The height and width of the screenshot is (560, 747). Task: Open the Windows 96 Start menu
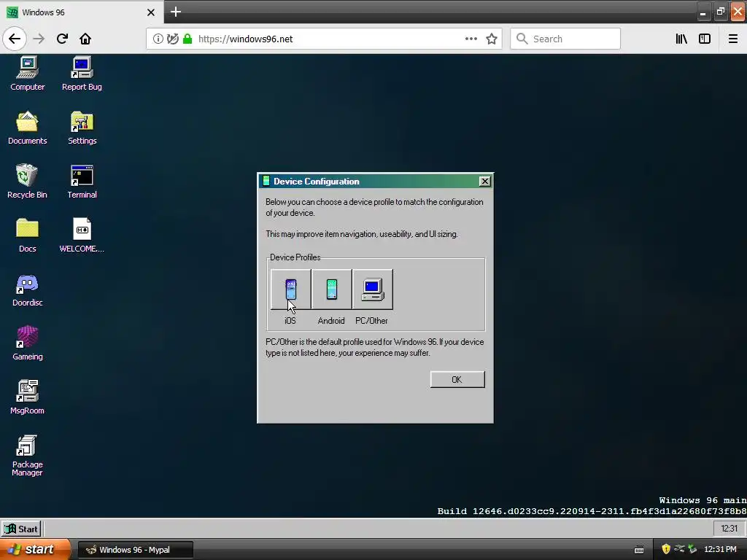(x=21, y=529)
